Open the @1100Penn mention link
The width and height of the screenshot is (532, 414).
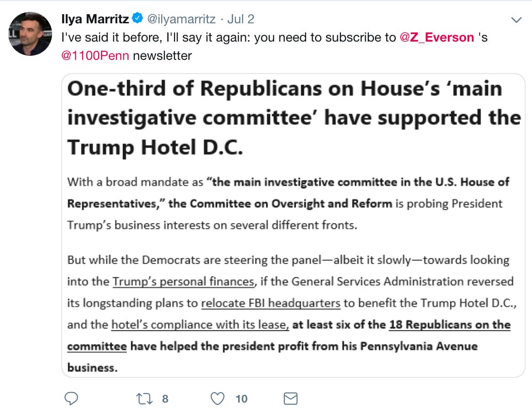click(96, 56)
